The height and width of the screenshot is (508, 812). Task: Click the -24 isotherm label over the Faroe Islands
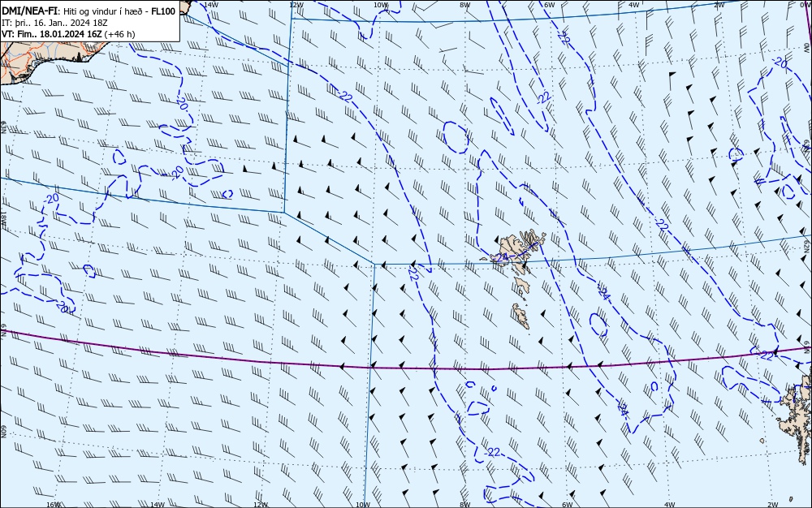[x=499, y=257]
